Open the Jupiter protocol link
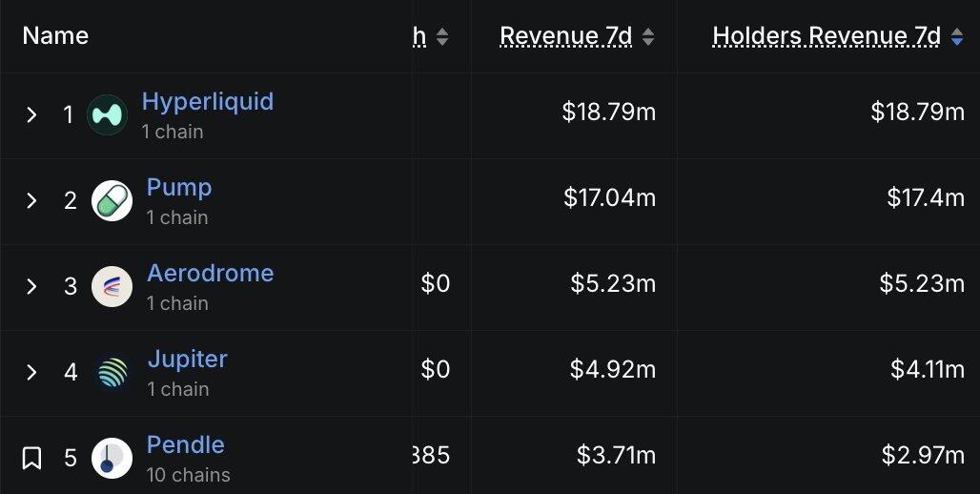Viewport: 980px width, 494px height. [x=188, y=359]
